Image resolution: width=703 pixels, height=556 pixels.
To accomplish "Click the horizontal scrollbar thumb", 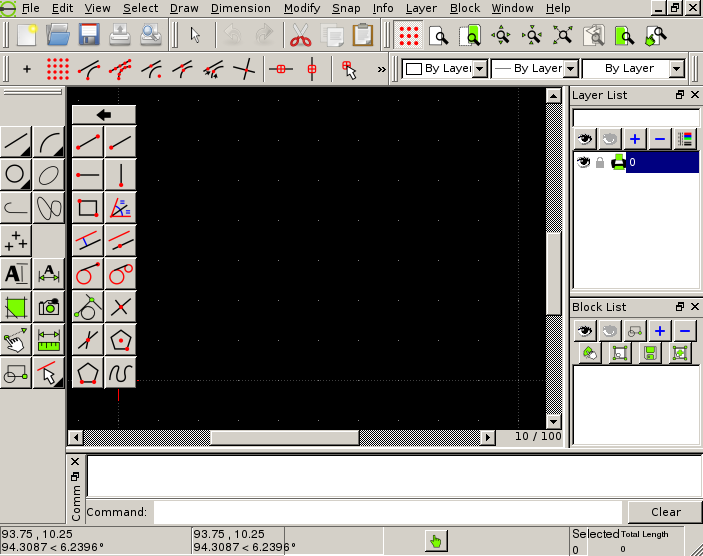I will (x=285, y=437).
